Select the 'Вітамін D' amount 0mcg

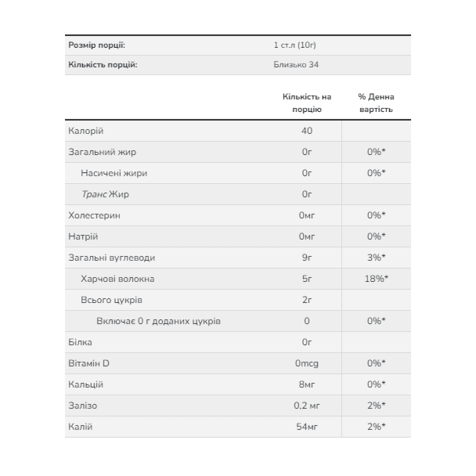(x=307, y=363)
